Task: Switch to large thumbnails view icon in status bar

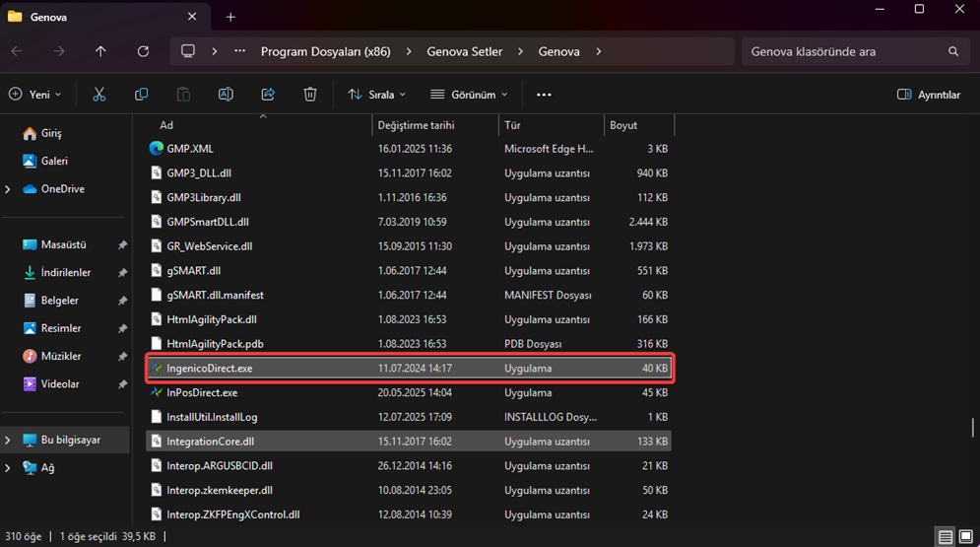Action: click(965, 536)
